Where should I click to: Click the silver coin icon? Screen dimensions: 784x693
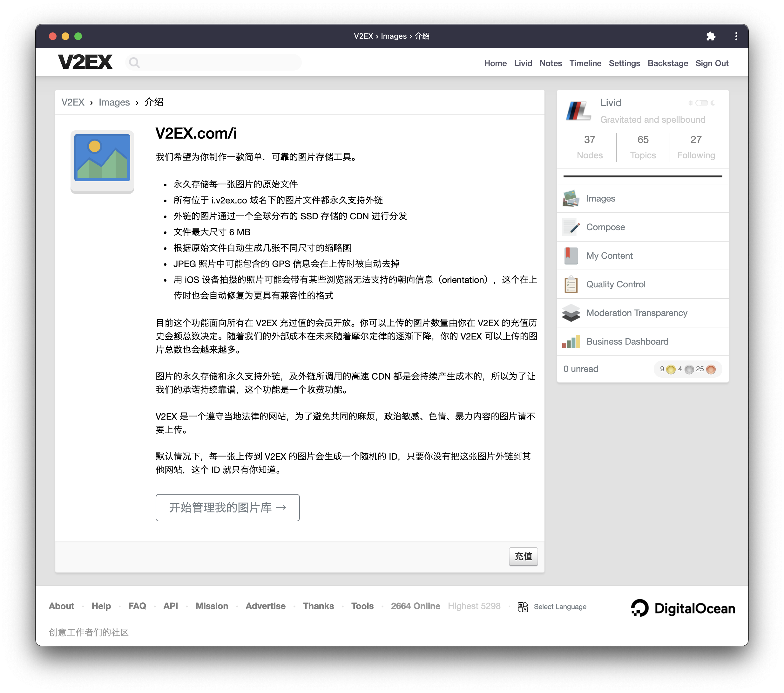click(689, 369)
